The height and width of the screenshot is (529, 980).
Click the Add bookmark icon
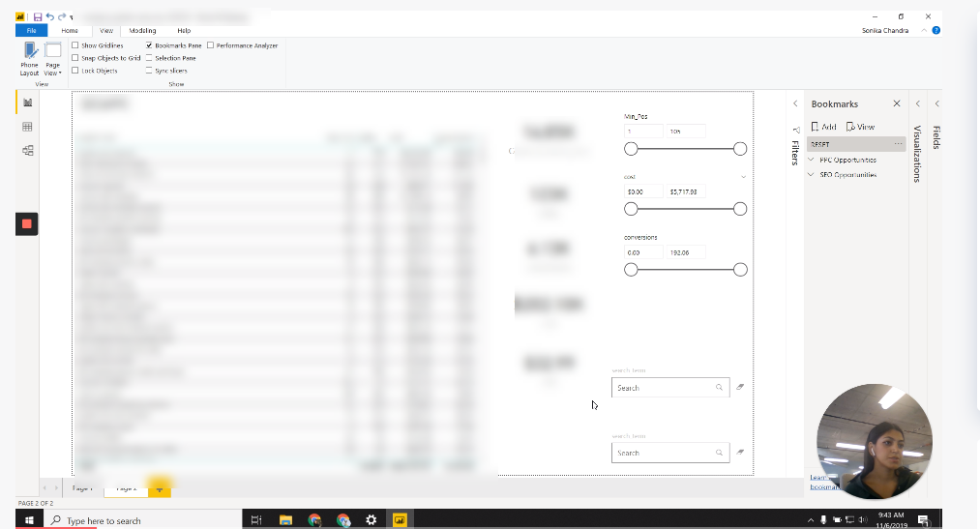click(823, 127)
